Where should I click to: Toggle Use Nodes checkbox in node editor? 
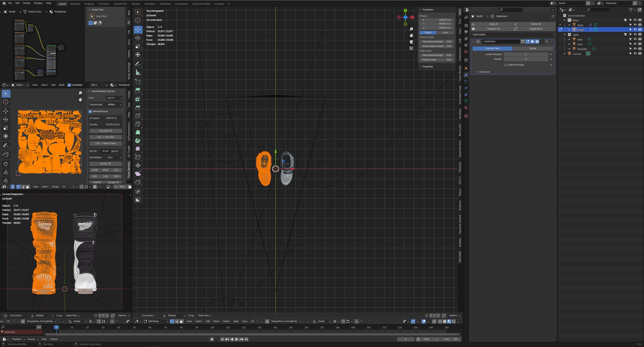(x=69, y=85)
